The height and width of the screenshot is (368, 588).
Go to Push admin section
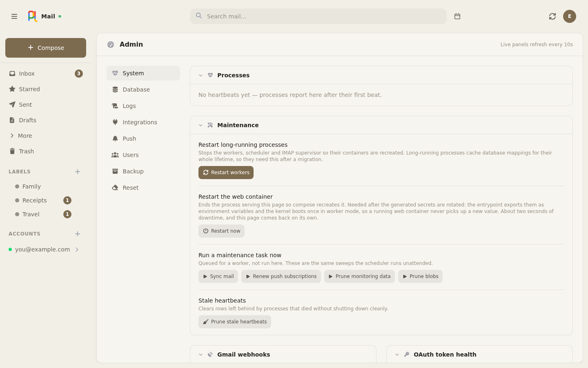point(143,139)
